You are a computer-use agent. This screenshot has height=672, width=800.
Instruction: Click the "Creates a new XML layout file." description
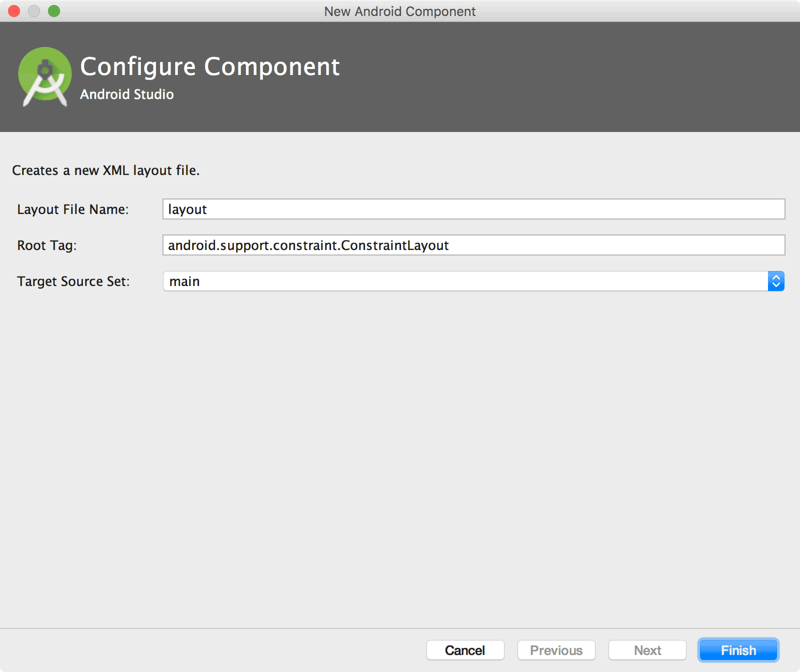coord(106,170)
